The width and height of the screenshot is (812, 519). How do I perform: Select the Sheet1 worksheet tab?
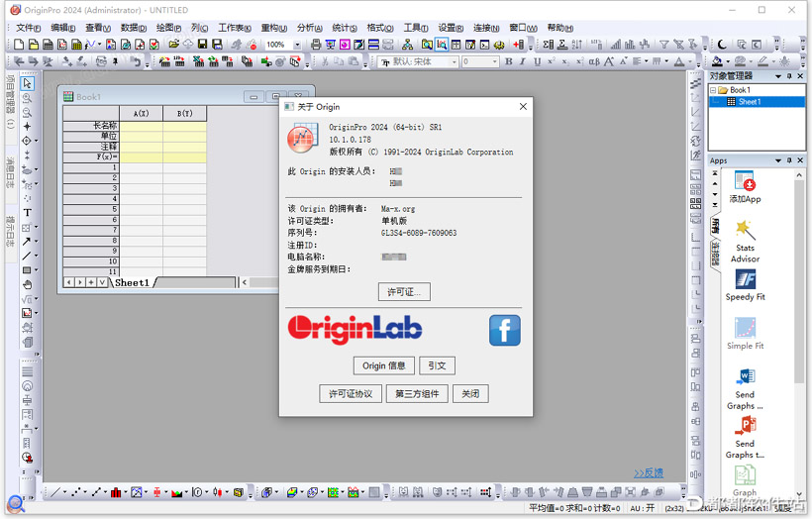point(132,282)
